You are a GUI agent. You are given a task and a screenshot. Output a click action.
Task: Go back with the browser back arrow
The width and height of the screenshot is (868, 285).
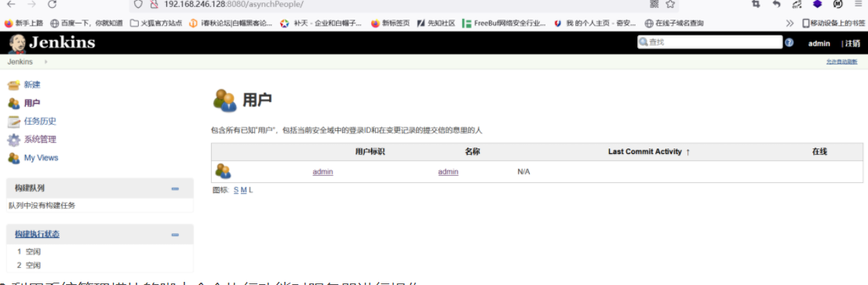10,4
